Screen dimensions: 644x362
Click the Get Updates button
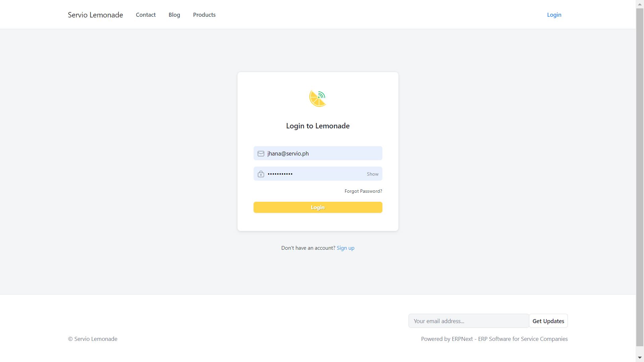(548, 321)
